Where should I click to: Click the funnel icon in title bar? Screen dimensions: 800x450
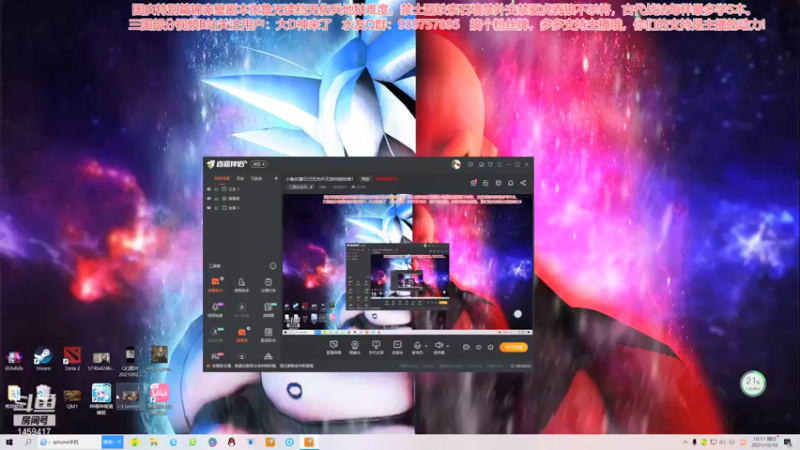coord(490,164)
